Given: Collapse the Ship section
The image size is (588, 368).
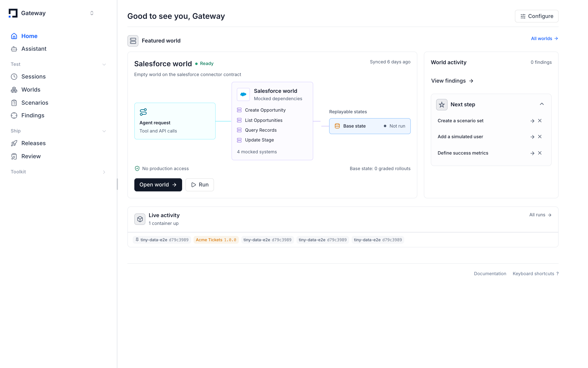Looking at the screenshot, I should [x=104, y=131].
